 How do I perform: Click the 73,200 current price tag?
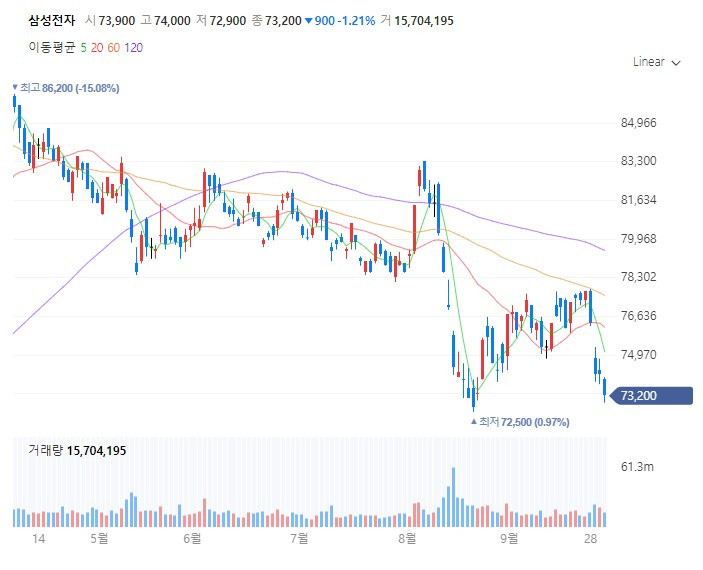652,396
